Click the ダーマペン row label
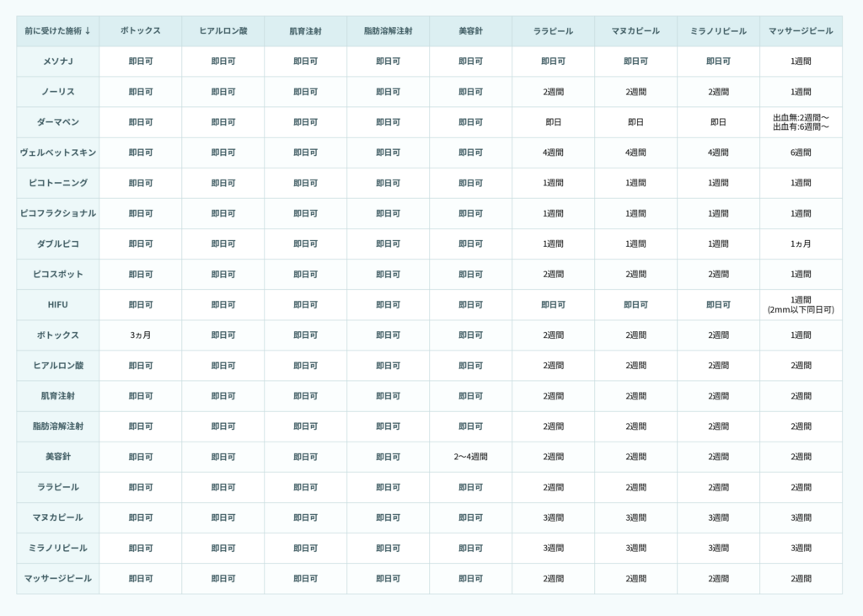863x616 pixels. [58, 122]
